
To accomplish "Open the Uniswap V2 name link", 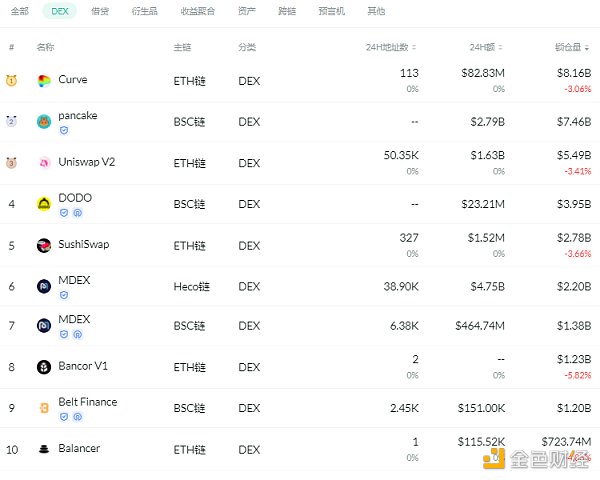I will coord(86,162).
